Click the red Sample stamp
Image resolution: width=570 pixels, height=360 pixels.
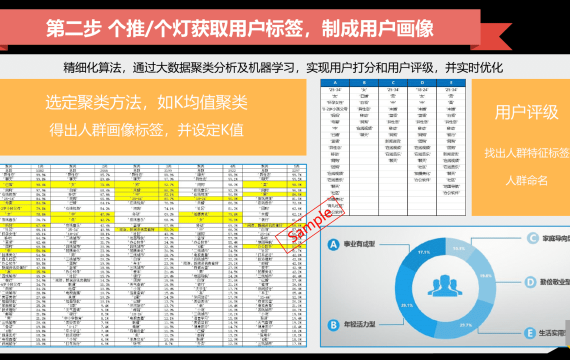point(310,226)
